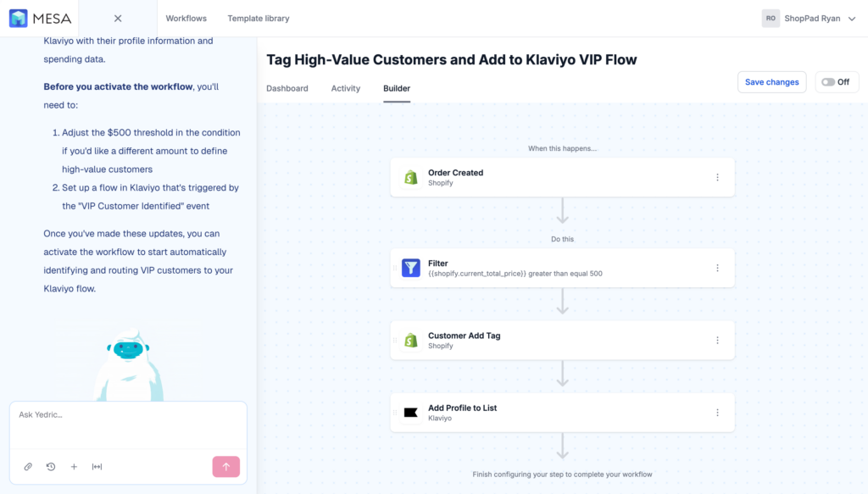
Task: Click the Klaviyo flag icon
Action: (x=411, y=413)
